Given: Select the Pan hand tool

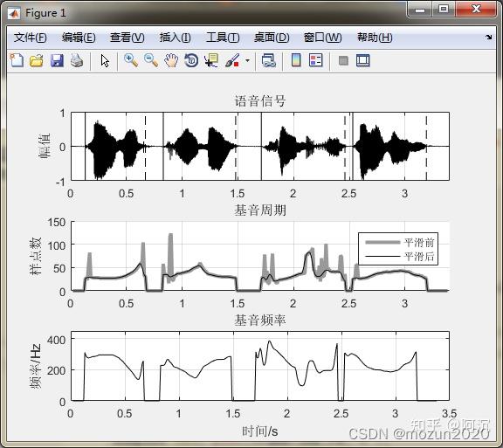Looking at the screenshot, I should pyautogui.click(x=171, y=60).
